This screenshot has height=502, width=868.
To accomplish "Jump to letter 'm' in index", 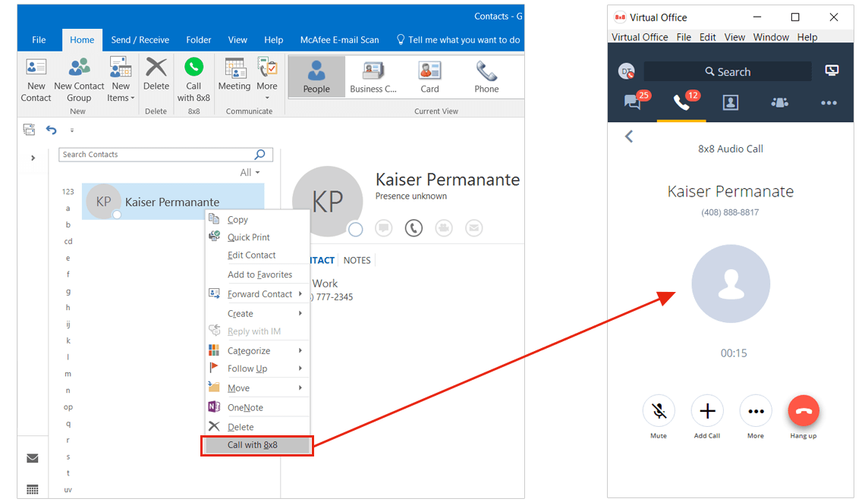I will [x=68, y=374].
